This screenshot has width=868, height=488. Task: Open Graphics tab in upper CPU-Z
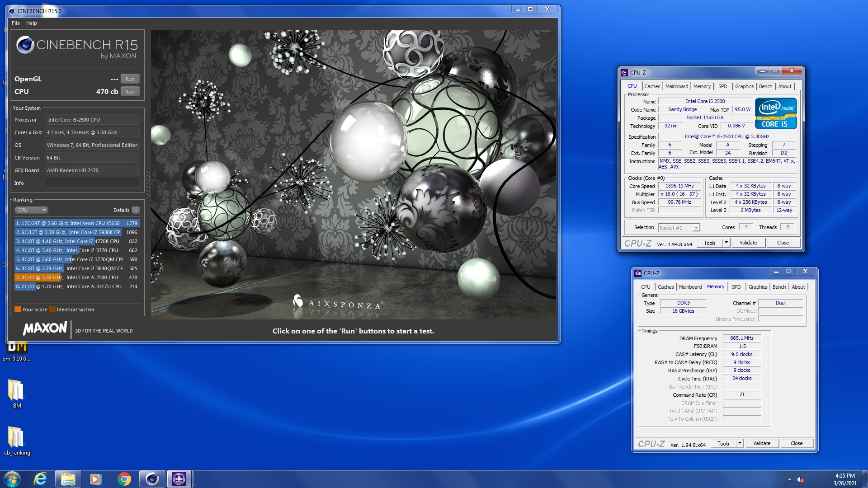(x=744, y=86)
